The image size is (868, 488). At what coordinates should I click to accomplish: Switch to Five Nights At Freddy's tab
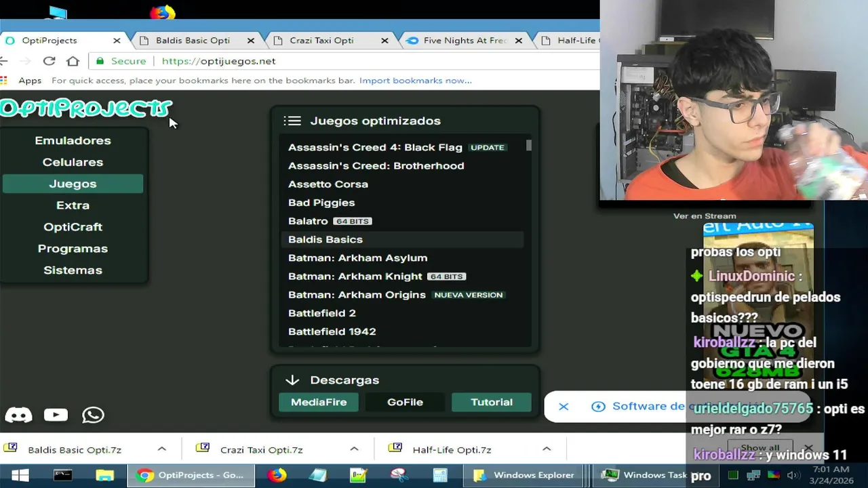coord(465,41)
